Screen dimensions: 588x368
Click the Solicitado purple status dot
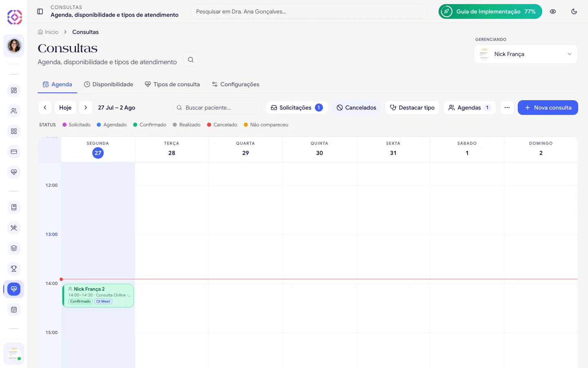65,125
